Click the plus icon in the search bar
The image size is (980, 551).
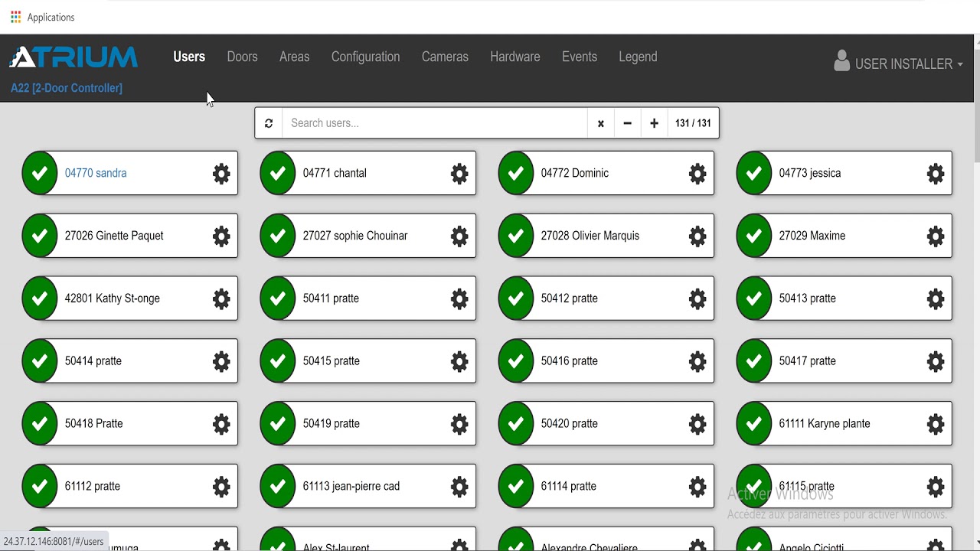pyautogui.click(x=654, y=123)
